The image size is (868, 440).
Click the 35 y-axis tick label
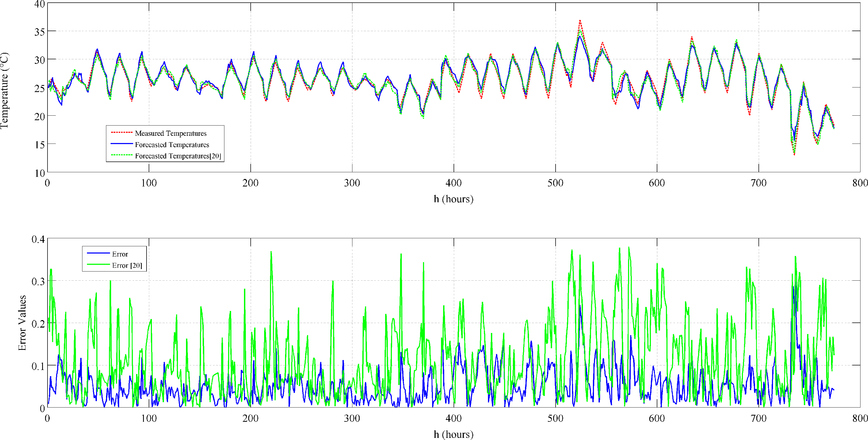click(39, 32)
